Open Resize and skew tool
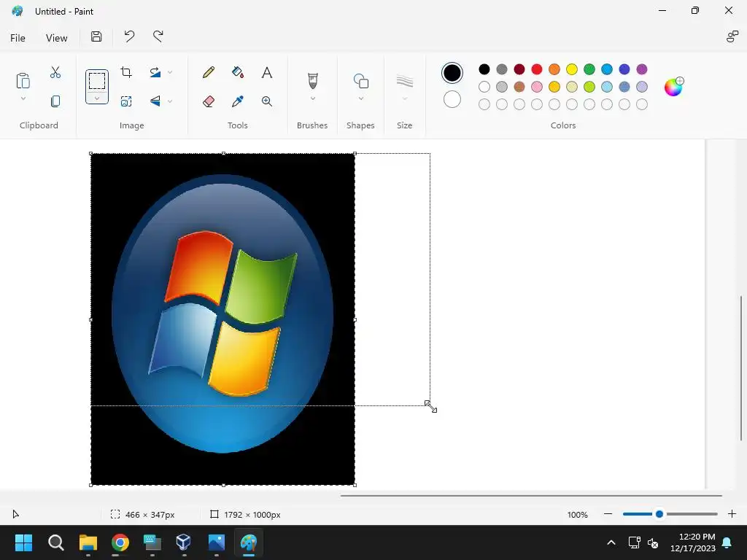This screenshot has height=560, width=747. pyautogui.click(x=126, y=101)
